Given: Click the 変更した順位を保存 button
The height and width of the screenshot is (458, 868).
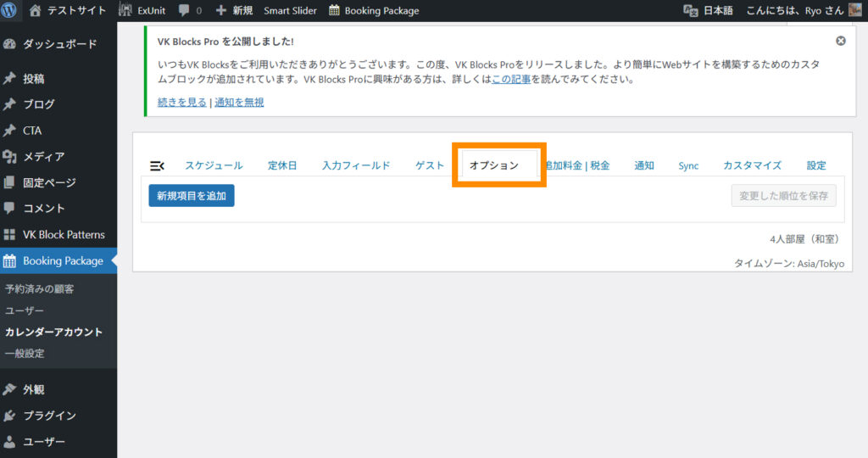Looking at the screenshot, I should (783, 196).
